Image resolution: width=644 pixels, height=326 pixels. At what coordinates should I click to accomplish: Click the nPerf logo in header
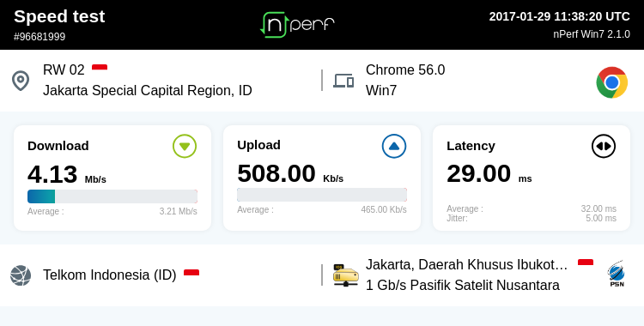point(298,25)
